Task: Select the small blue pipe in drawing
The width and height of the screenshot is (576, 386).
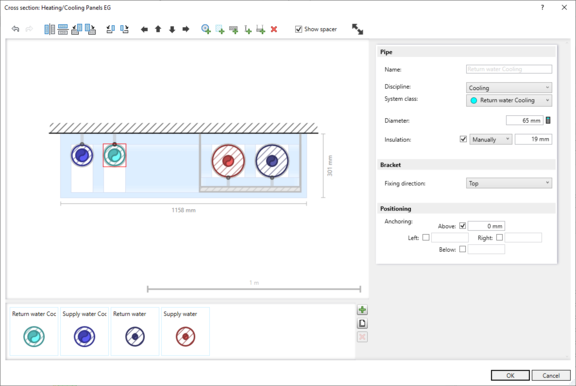Action: (x=82, y=155)
